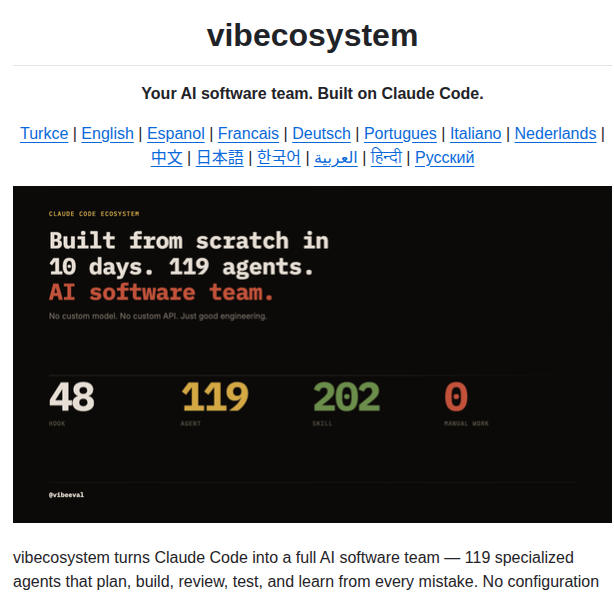Open the Русский Russian link

point(444,158)
